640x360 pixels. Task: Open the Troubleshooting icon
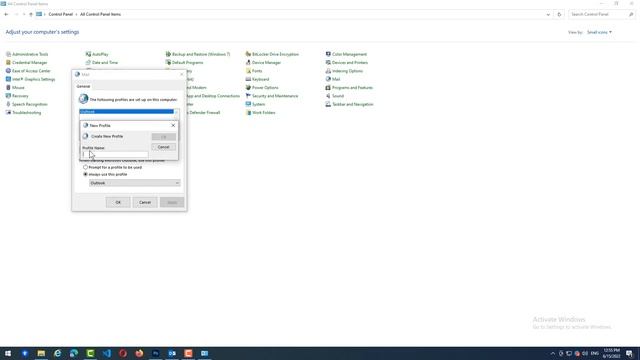click(8, 113)
